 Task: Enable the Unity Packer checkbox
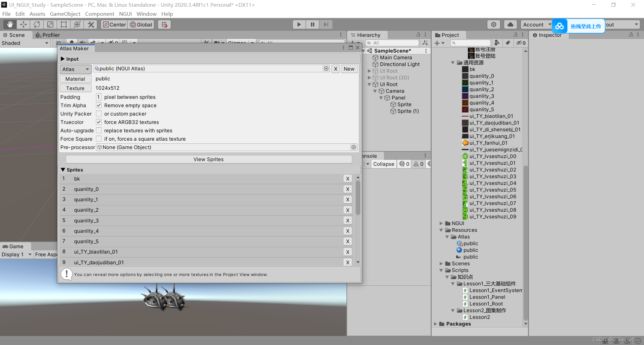[x=99, y=114]
